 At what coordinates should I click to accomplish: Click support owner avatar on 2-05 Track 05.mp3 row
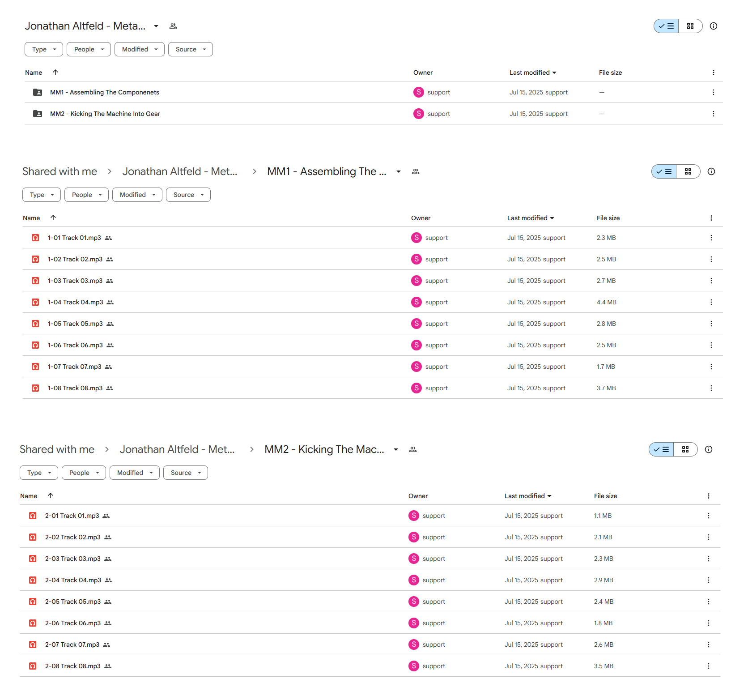point(414,602)
